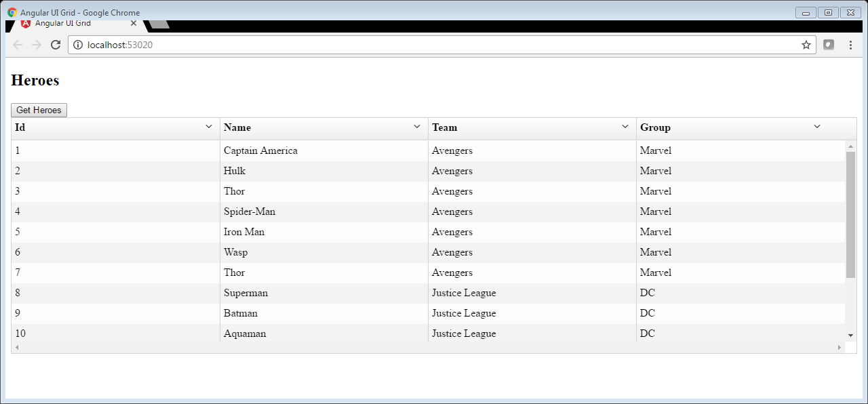Click the site information info icon
The image size is (868, 404).
pos(78,45)
